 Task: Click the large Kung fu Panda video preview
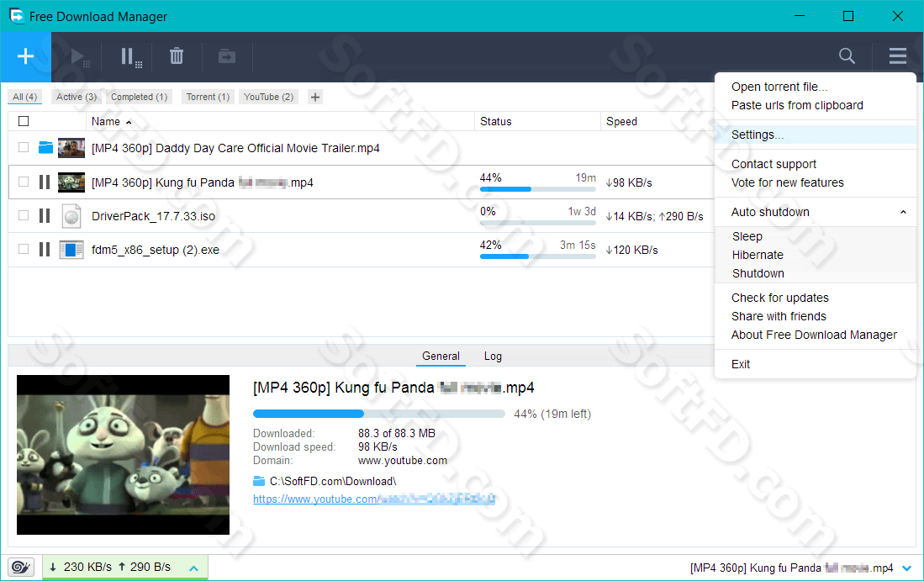coord(123,455)
